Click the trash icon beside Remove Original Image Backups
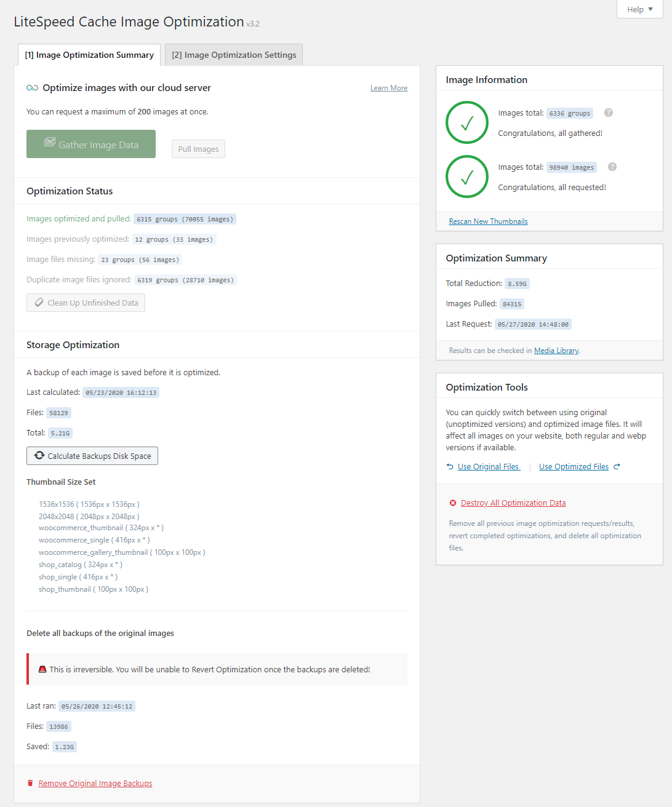 coord(30,783)
